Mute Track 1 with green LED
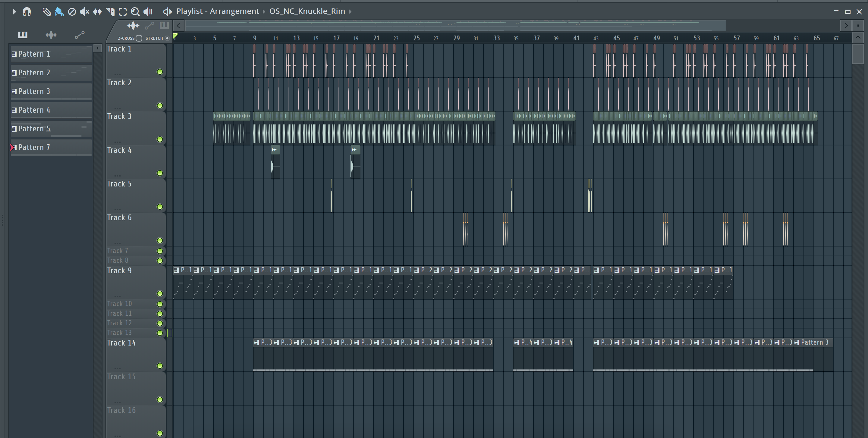 (x=160, y=72)
